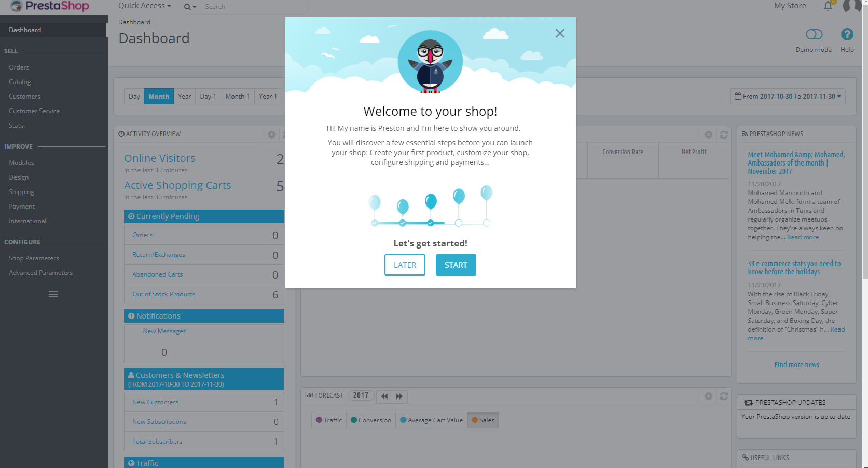
Task: Open Payment in the sidebar
Action: coord(22,207)
